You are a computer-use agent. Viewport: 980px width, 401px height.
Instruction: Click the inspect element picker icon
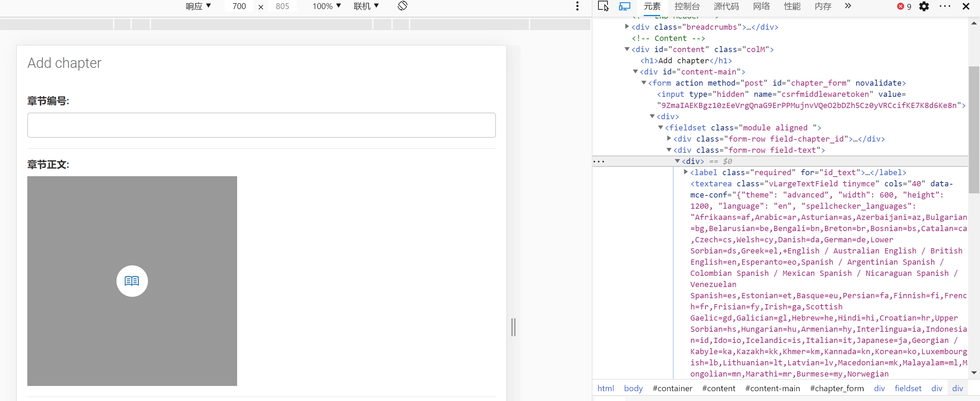pyautogui.click(x=603, y=6)
